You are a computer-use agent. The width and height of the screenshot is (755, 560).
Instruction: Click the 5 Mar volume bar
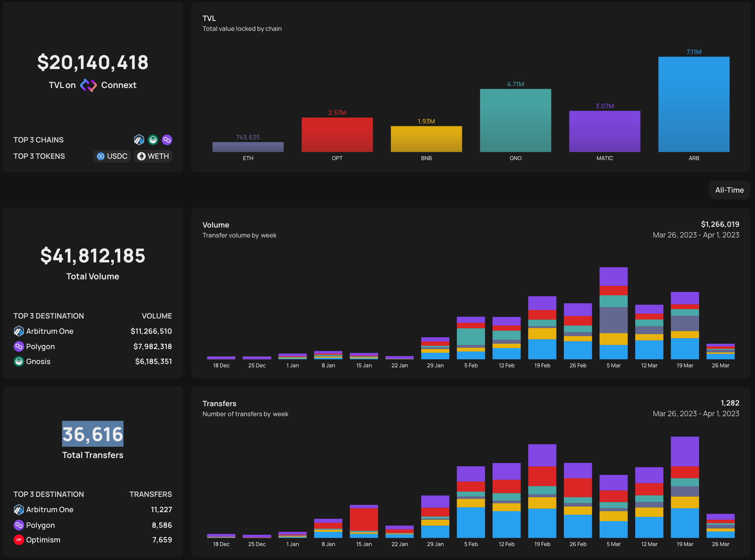(x=613, y=313)
